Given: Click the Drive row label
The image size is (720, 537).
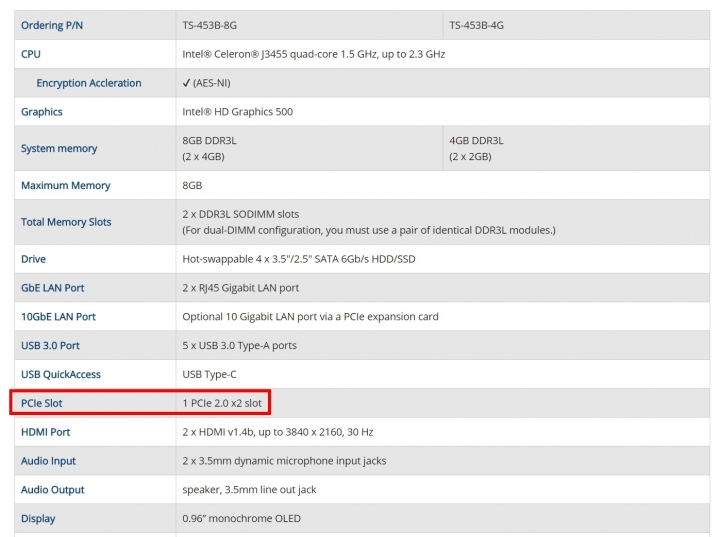Looking at the screenshot, I should coord(33,259).
